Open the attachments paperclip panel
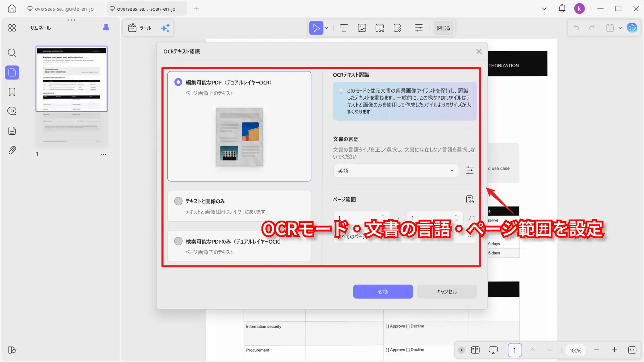This screenshot has height=362, width=644. click(12, 150)
